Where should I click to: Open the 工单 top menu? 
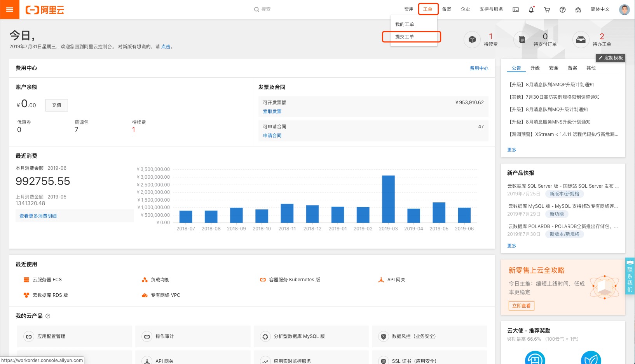427,9
